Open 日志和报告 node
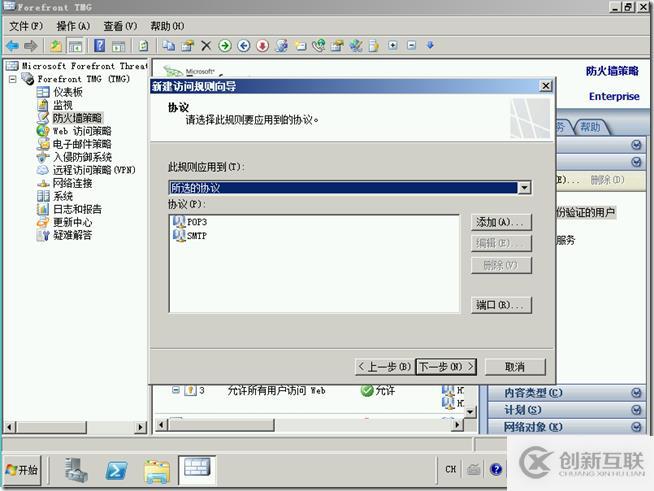654x491 pixels. pos(77,209)
